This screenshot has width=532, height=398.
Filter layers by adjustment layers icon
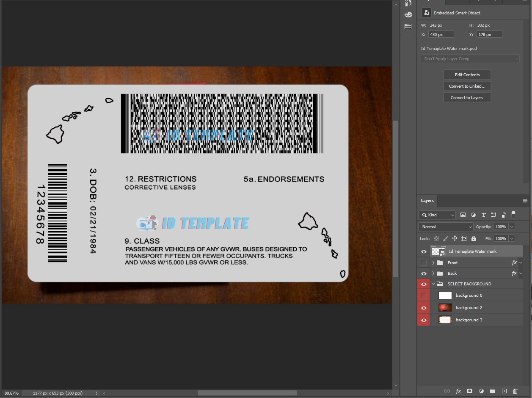click(x=473, y=215)
